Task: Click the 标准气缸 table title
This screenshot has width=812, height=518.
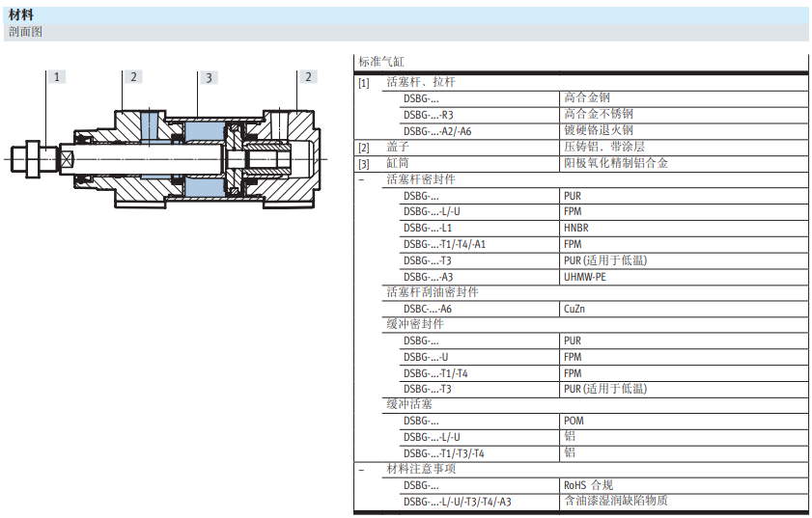Action: click(x=381, y=61)
